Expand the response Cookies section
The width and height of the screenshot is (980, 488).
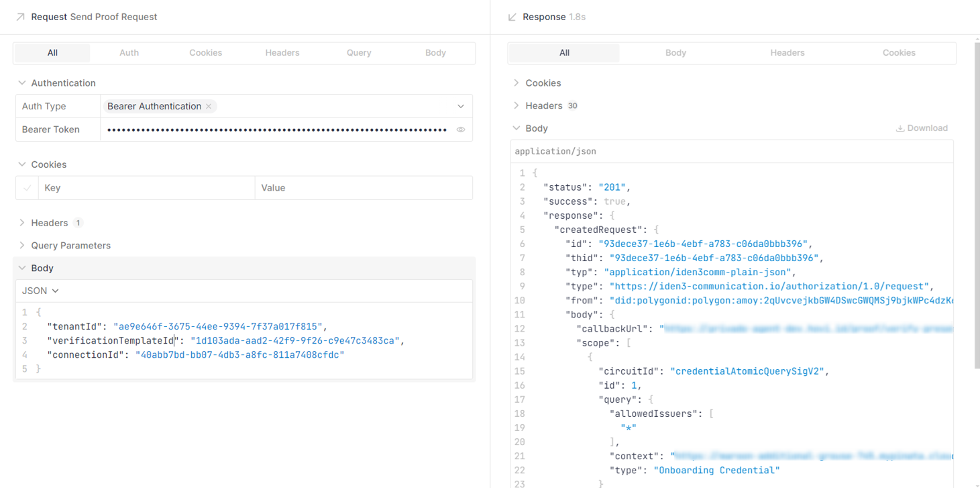tap(516, 83)
